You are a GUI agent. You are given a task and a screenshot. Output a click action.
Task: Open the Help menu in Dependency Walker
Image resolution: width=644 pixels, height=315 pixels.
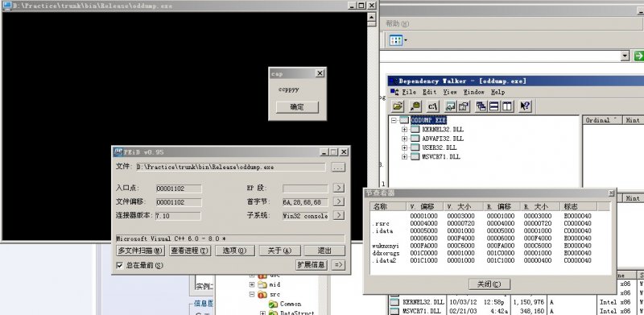(x=497, y=92)
